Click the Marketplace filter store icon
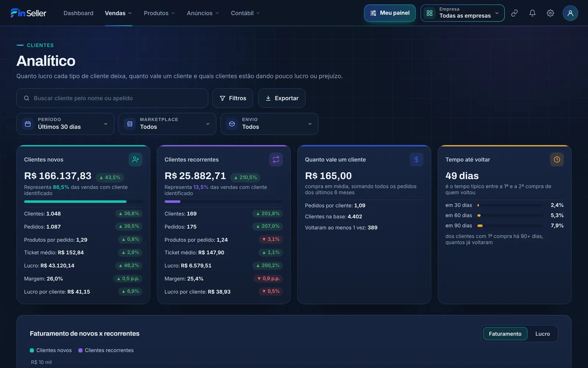Viewport: 588px width, 368px height. (x=130, y=124)
